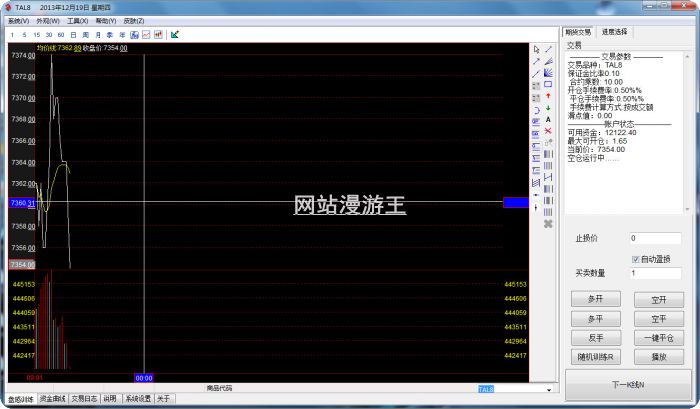Open the 关于 bottom tab
This screenshot has height=409, width=700.
[164, 398]
